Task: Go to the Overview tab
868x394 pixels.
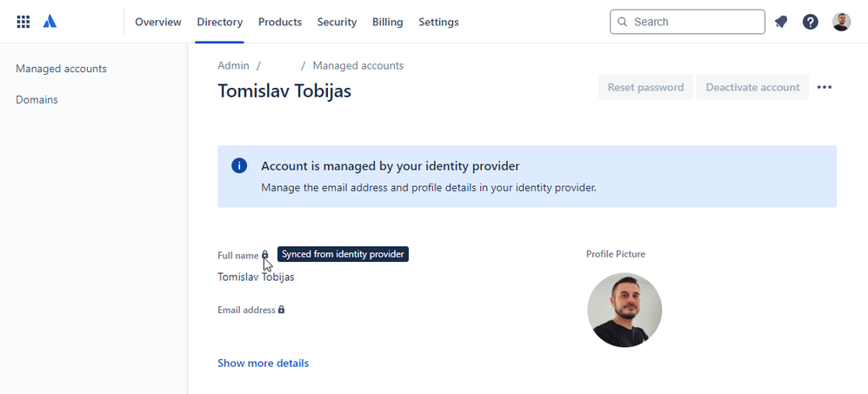Action: click(x=158, y=22)
